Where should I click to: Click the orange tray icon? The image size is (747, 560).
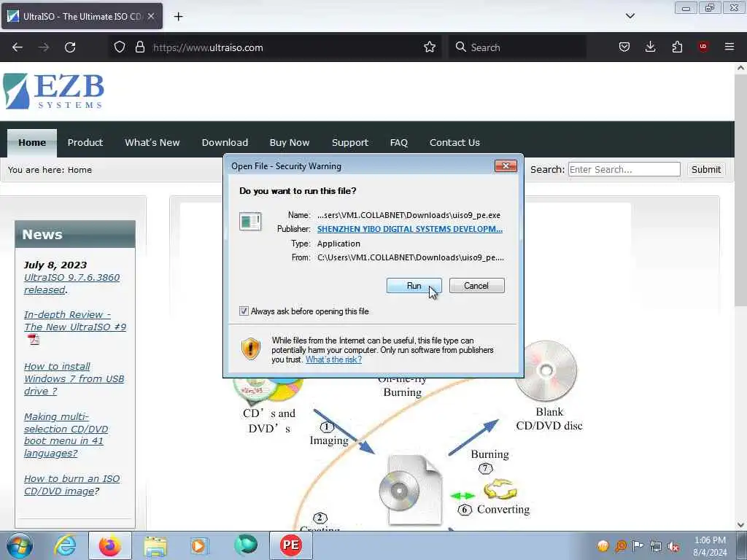603,546
